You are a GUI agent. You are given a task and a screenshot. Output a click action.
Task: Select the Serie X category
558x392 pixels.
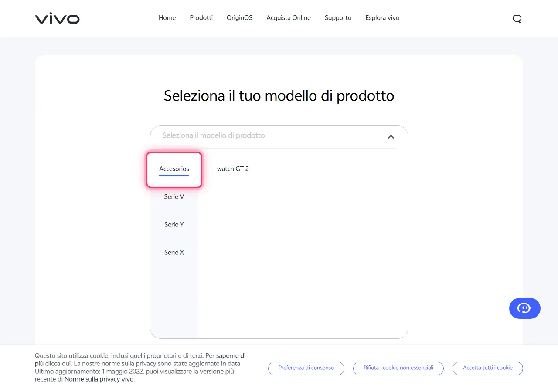[174, 253]
